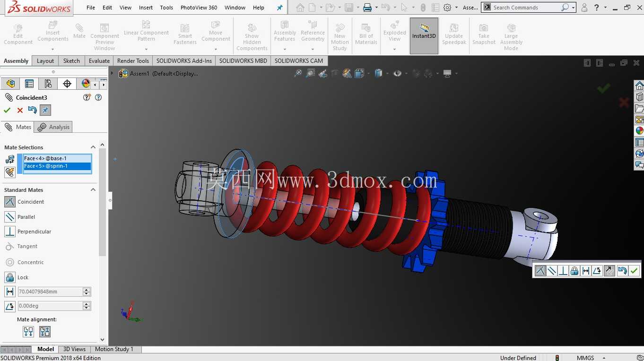
Task: Toggle the Lock mate option
Action: pyautogui.click(x=10, y=277)
